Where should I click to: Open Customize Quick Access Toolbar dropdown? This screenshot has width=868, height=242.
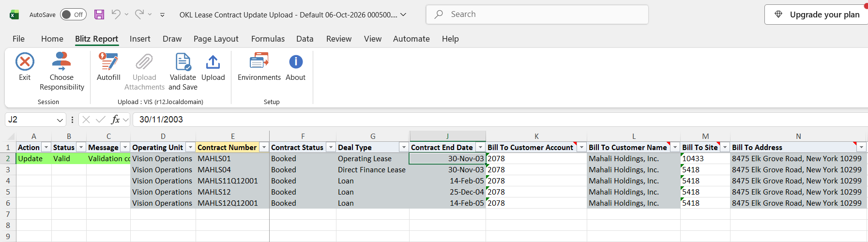point(162,15)
